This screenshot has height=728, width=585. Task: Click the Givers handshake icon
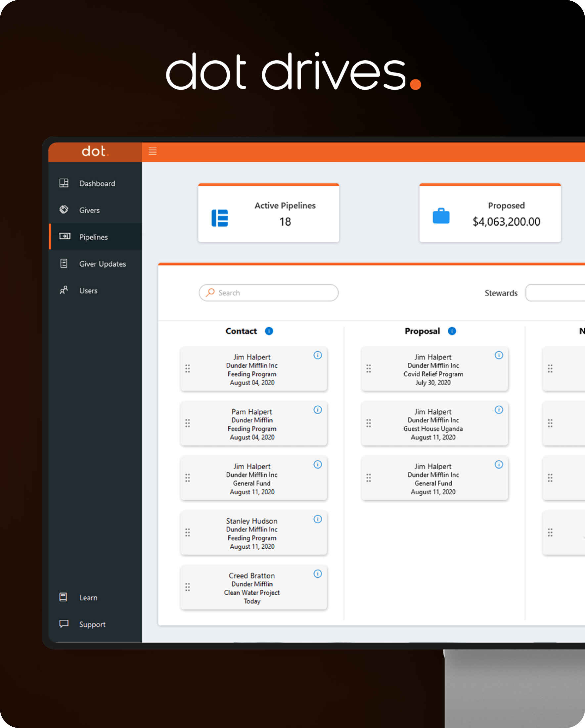(x=64, y=210)
